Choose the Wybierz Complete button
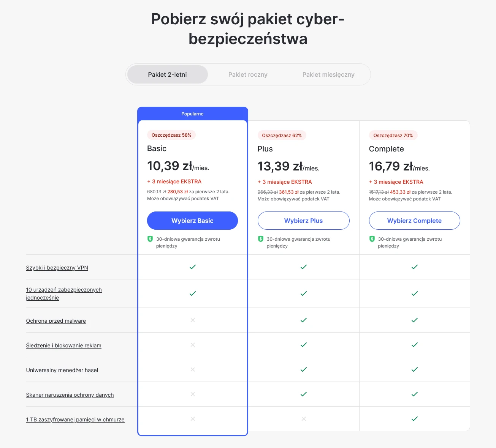This screenshot has height=448, width=496. click(415, 221)
